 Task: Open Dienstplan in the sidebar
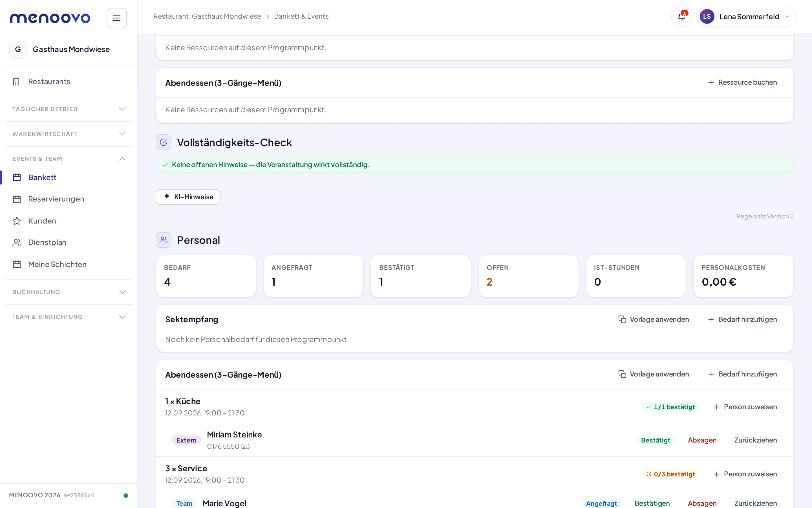(69, 242)
